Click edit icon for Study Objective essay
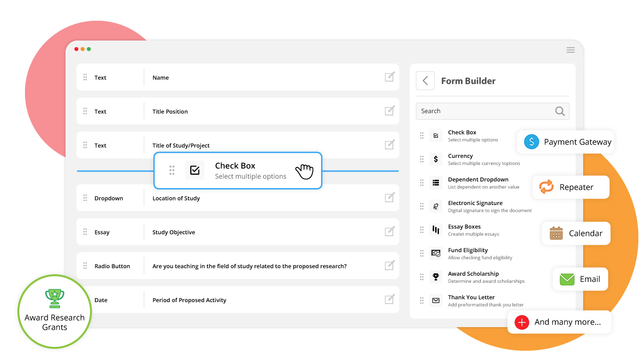The width and height of the screenshot is (644, 362). click(x=389, y=231)
